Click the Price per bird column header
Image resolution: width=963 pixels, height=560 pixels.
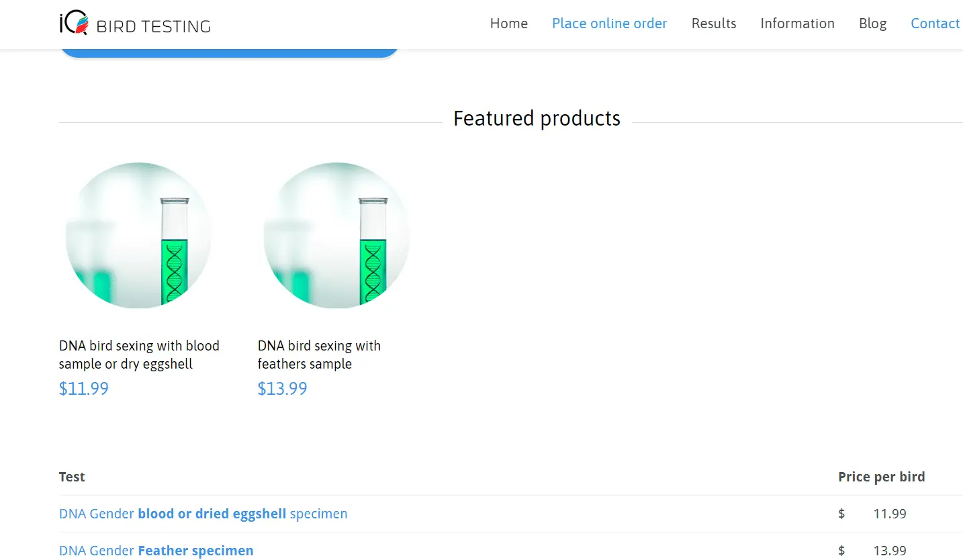coord(882,477)
